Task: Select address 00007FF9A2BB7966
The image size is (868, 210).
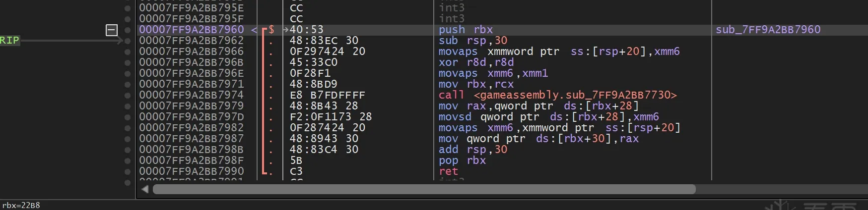Action: [x=192, y=52]
